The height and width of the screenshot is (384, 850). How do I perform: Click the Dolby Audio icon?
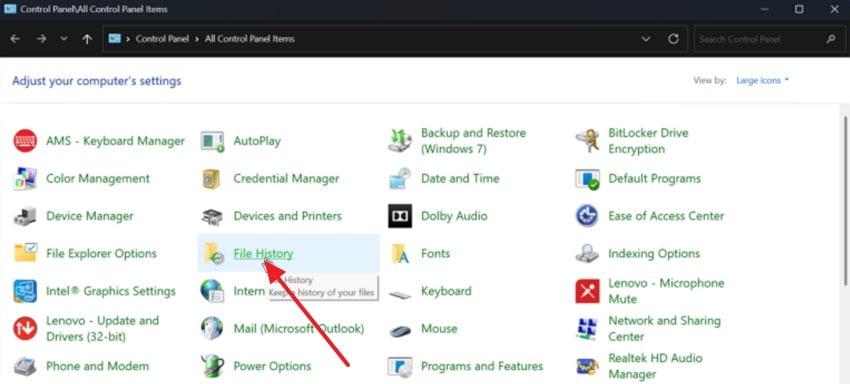pyautogui.click(x=400, y=216)
